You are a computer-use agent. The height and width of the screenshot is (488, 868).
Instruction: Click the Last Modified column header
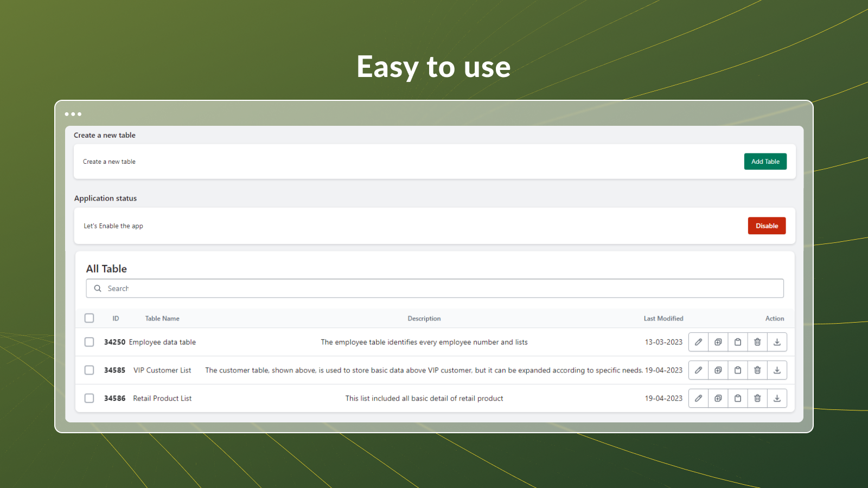pos(663,319)
